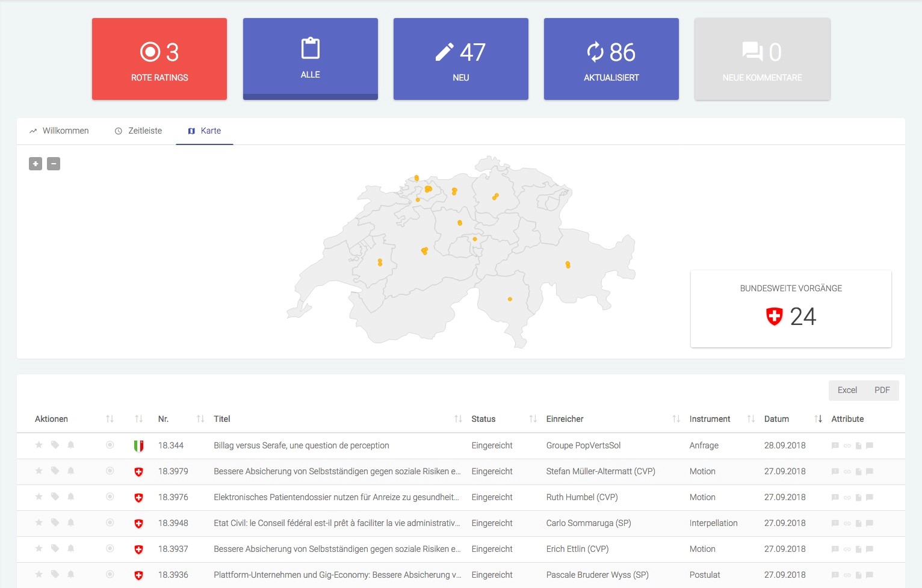Click the link attribute icon for item 18.344

pyautogui.click(x=847, y=446)
